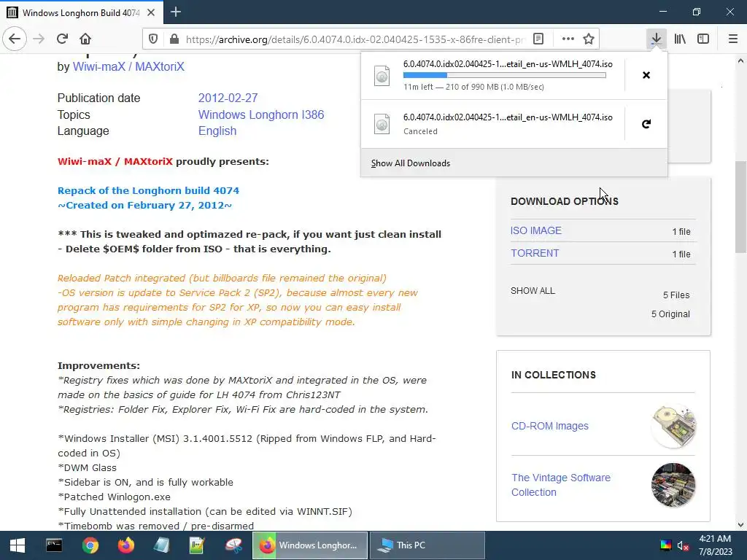Open the Windows Start menu
The width and height of the screenshot is (747, 560).
tap(18, 545)
